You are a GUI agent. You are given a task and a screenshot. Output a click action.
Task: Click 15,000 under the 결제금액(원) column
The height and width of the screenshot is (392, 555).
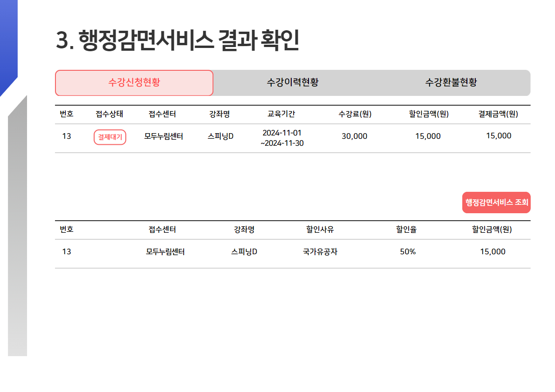[498, 136]
